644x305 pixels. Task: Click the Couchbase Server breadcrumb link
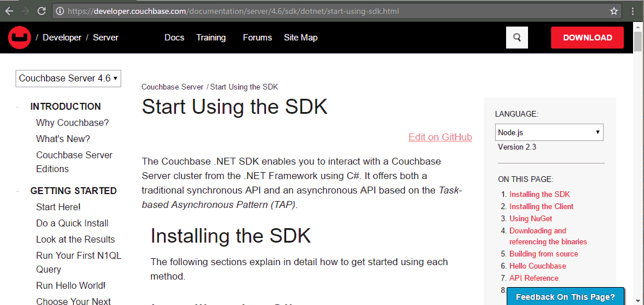[x=173, y=87]
